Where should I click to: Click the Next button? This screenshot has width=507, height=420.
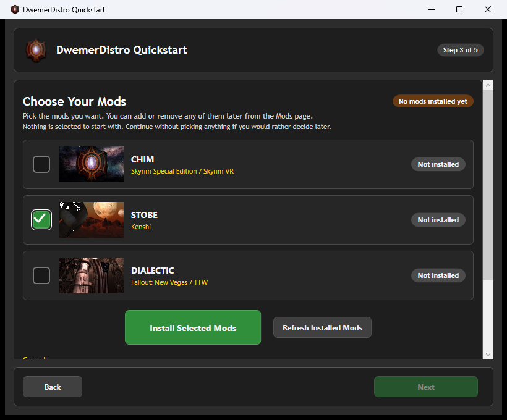point(426,387)
